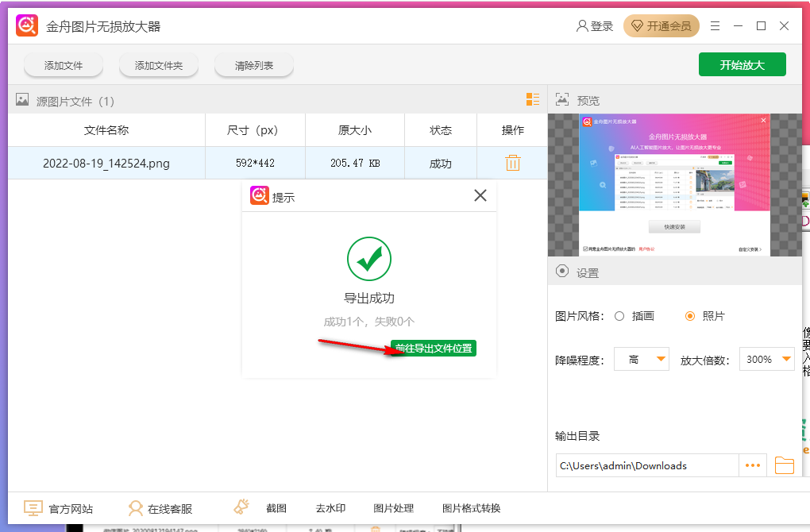Open the official website link
810x532 pixels.
click(x=59, y=508)
